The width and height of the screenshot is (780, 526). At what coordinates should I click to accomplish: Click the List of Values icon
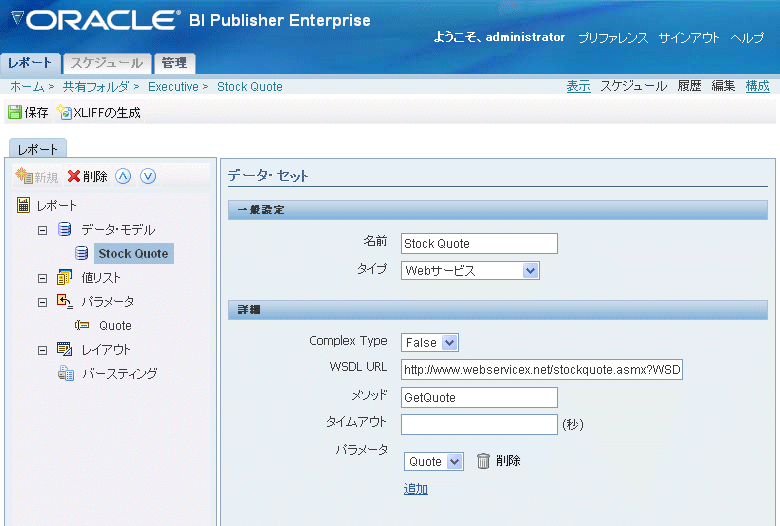coord(64,277)
